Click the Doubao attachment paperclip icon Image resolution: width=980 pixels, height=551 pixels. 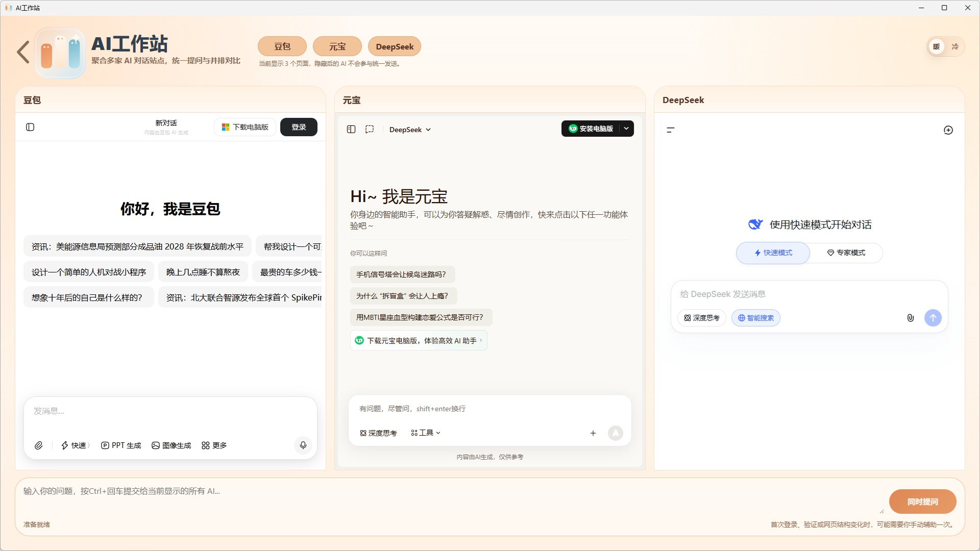(39, 445)
